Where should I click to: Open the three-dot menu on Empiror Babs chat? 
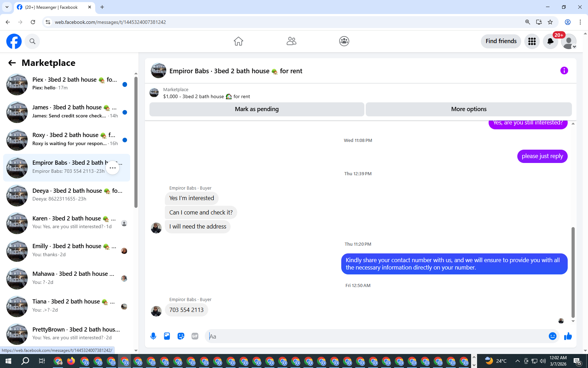[x=112, y=168]
